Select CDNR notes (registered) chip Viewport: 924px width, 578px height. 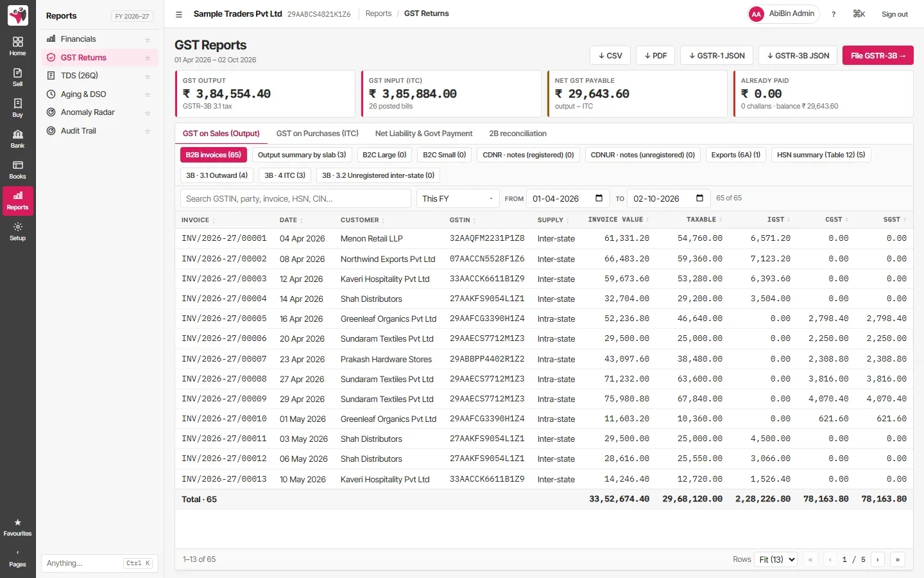point(528,155)
